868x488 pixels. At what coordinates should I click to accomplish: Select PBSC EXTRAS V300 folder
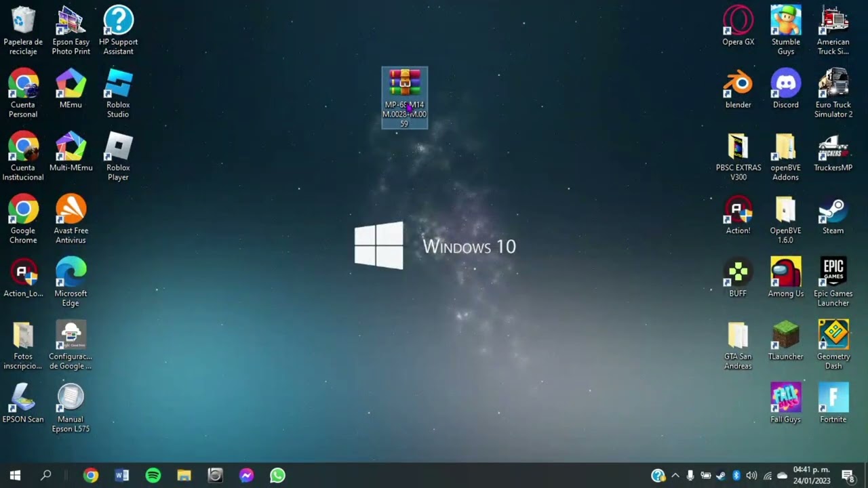pyautogui.click(x=738, y=157)
